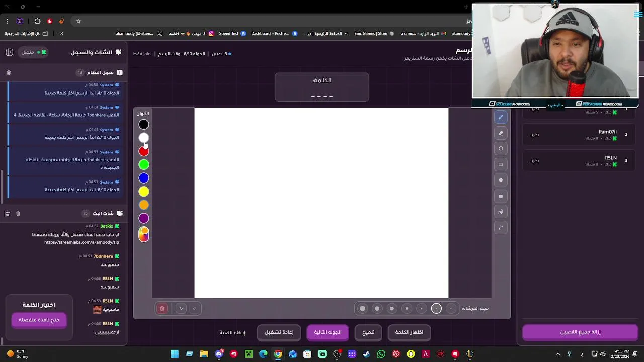
Task: Clear the stream chat with its trash icon
Action: (x=18, y=214)
